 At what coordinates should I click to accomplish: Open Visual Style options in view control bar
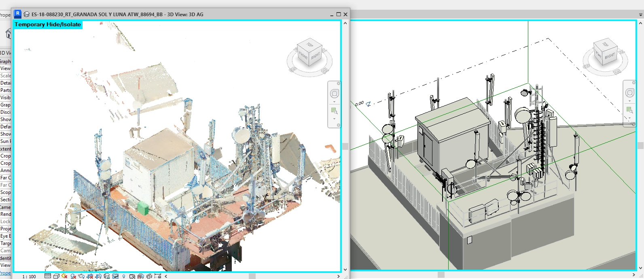[56, 276]
